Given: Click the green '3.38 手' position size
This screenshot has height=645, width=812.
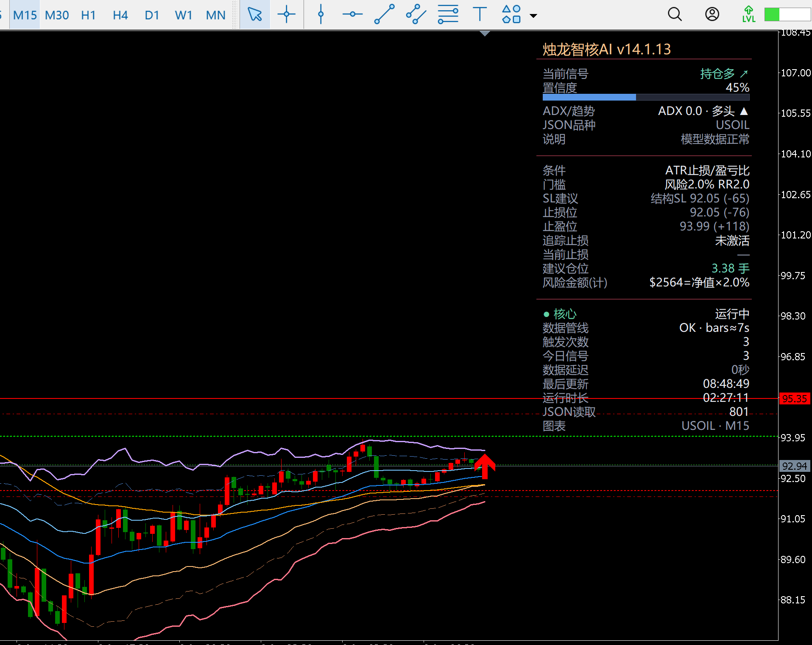Looking at the screenshot, I should tap(730, 269).
